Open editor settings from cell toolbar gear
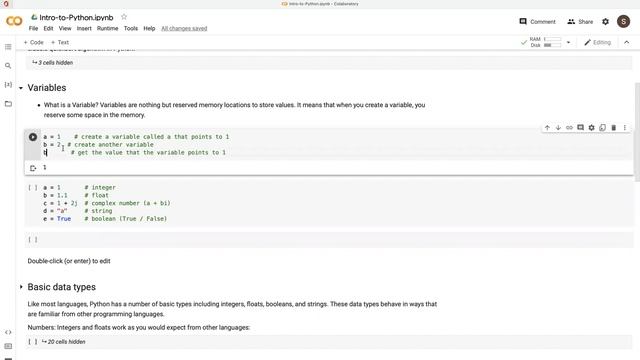 click(591, 128)
